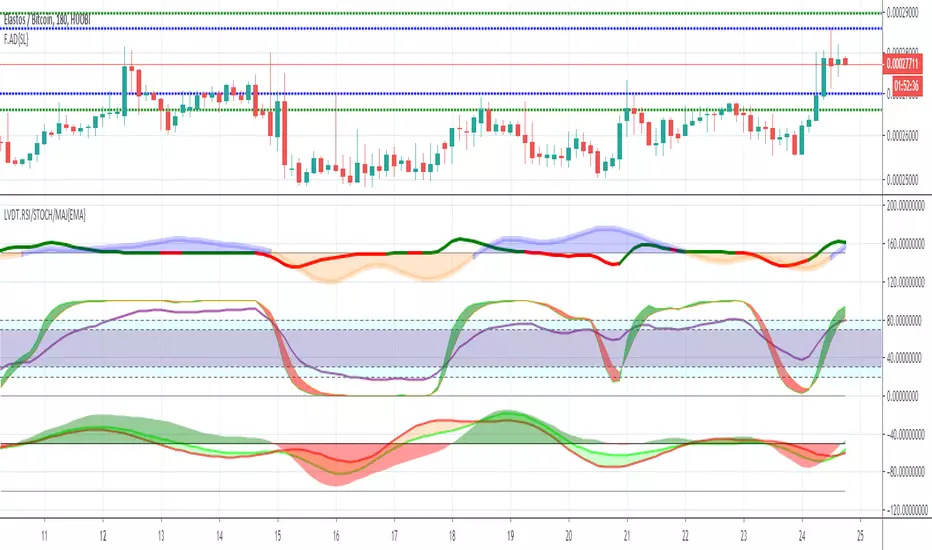932x550 pixels.
Task: Click the red current price label 0.00027711
Action: (902, 64)
